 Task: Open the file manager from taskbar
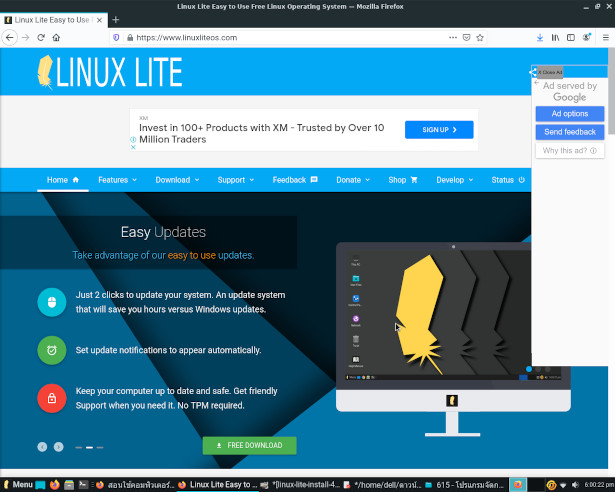[x=69, y=485]
